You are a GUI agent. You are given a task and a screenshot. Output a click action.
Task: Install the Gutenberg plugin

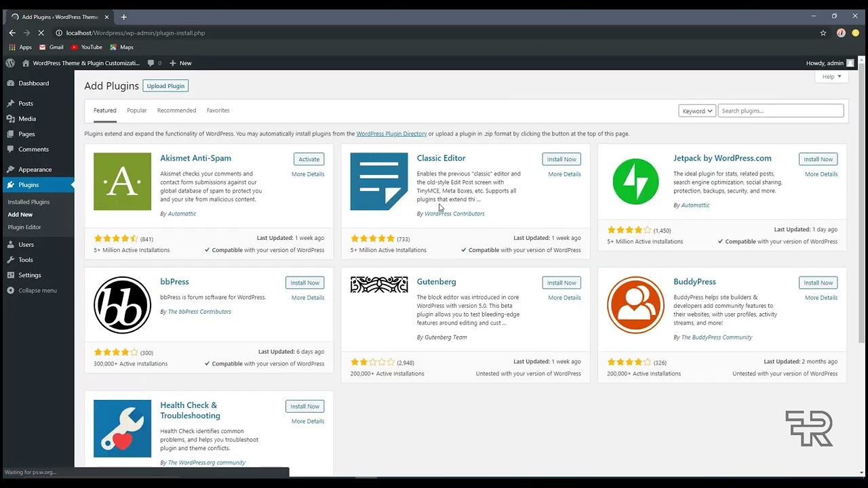(561, 283)
